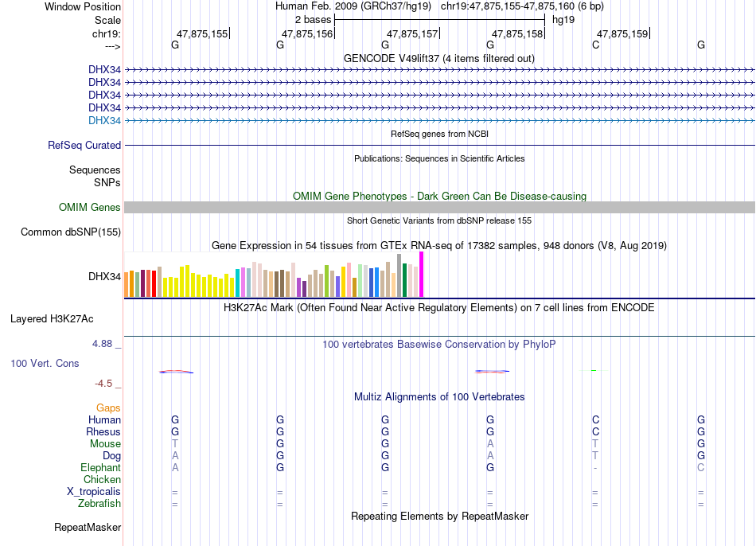Viewport: 756px width, 546px height.
Task: Click the Layered H3K27Ac track label
Action: click(x=52, y=319)
